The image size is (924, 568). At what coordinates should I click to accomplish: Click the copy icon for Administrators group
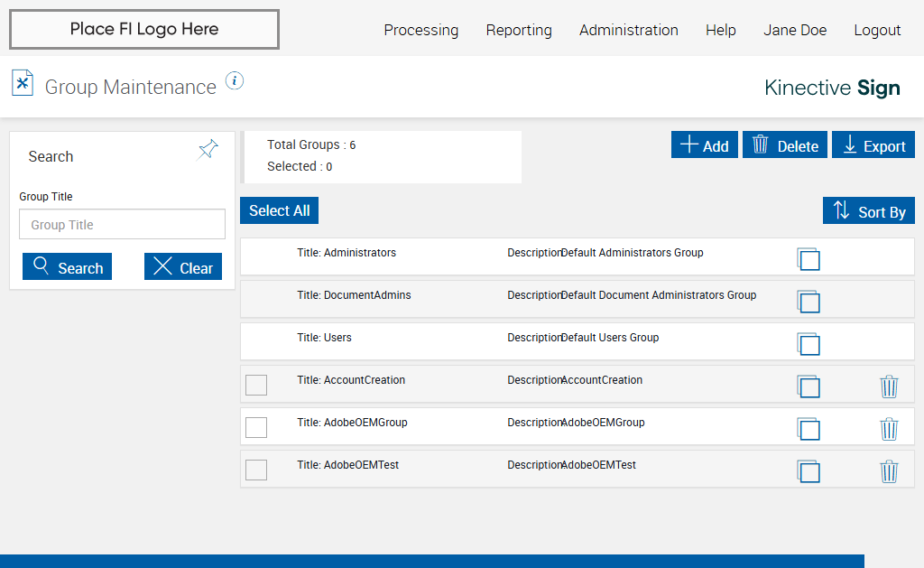[x=808, y=259]
